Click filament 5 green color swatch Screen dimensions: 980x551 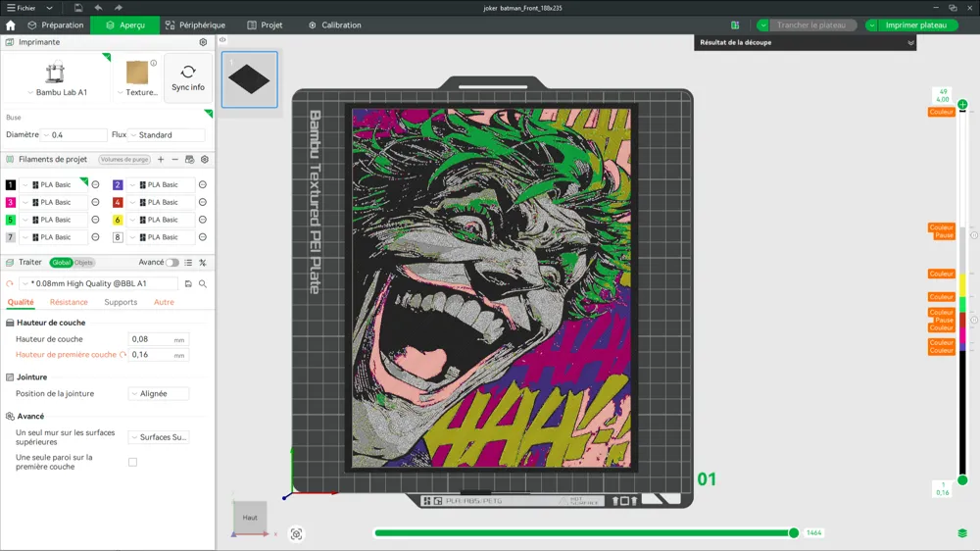11,220
